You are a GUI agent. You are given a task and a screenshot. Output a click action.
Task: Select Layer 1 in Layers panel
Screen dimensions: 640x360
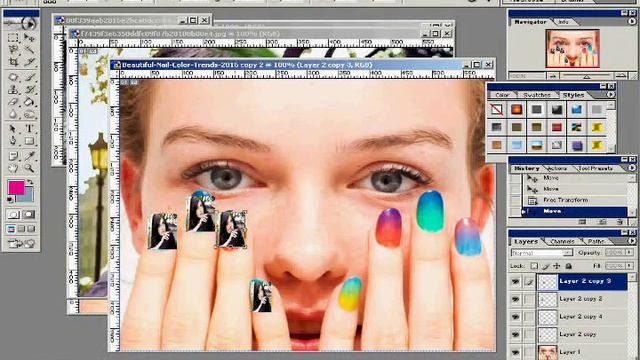[582, 352]
